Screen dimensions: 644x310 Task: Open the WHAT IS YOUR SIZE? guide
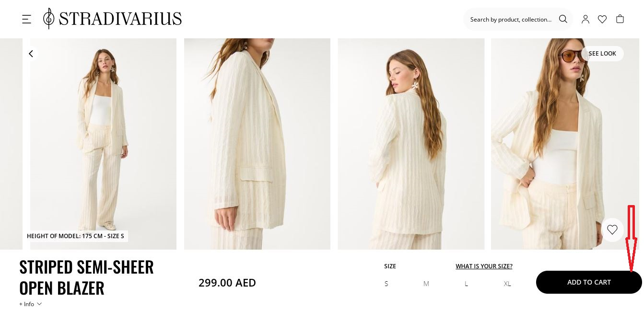[484, 266]
